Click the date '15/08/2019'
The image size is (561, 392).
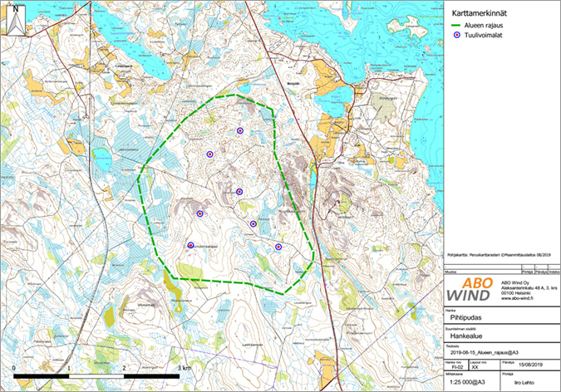(x=531, y=365)
